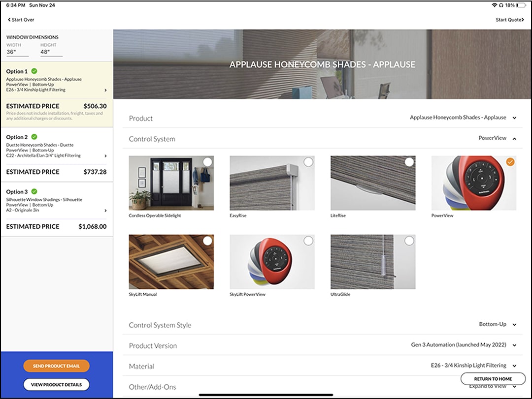The image size is (532, 399).
Task: Click the 6:34 PM clock
Action: pos(16,5)
